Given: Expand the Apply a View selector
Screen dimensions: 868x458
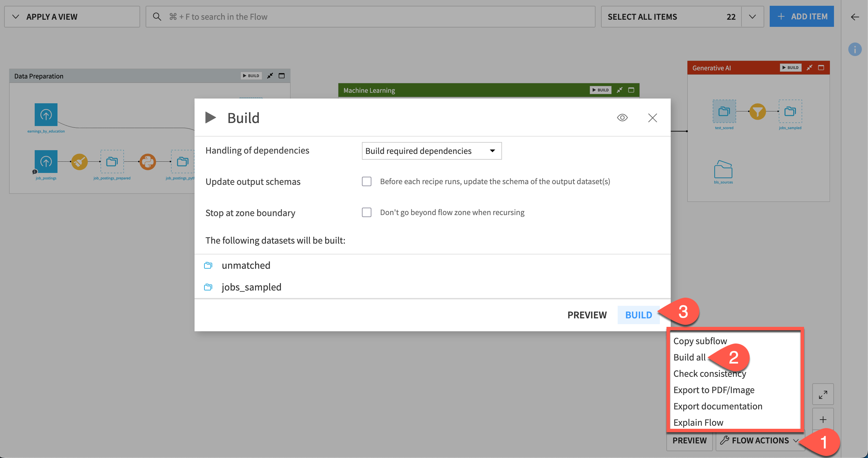Looking at the screenshot, I should click(15, 16).
